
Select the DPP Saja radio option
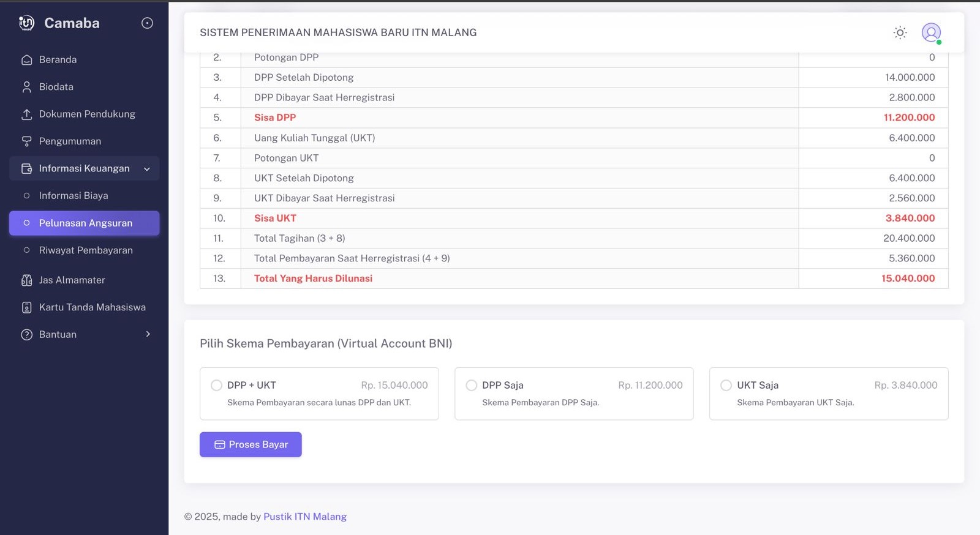click(471, 385)
